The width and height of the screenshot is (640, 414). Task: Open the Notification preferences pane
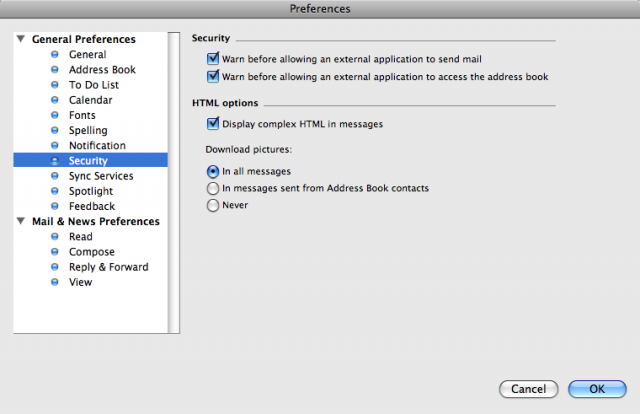97,145
